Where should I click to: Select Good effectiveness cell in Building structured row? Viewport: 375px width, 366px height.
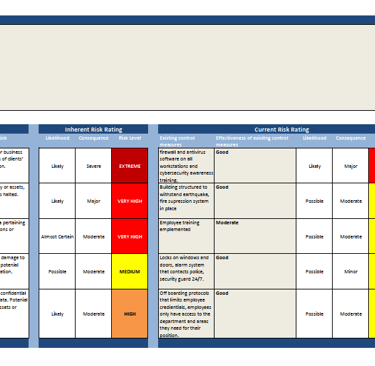255,201
